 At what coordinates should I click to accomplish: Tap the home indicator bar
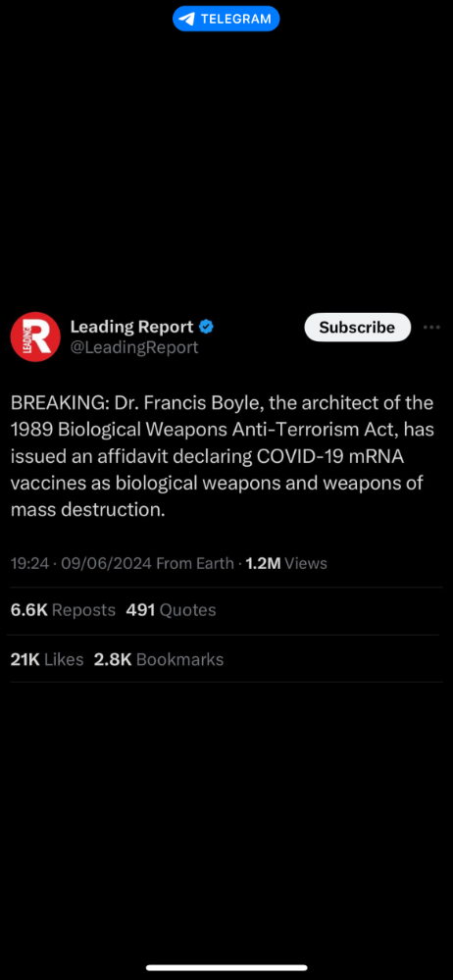tap(226, 967)
